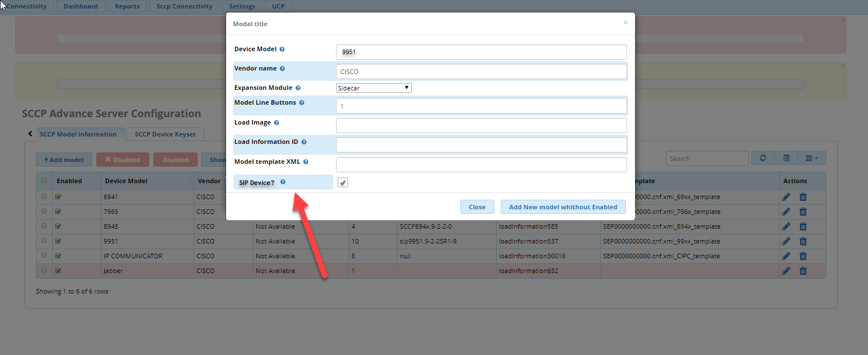Delete the 7965 model with trash icon
The height and width of the screenshot is (355, 868).
[803, 212]
